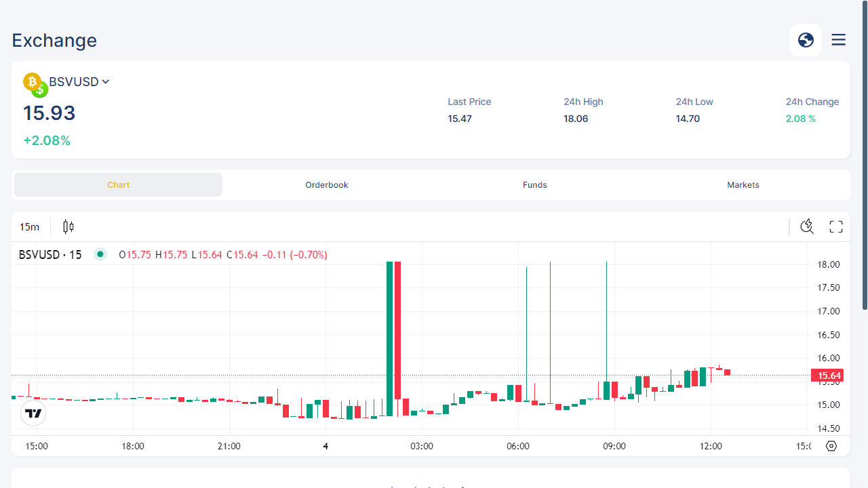Toggle the green market status dot
The height and width of the screenshot is (488, 868).
tap(100, 255)
